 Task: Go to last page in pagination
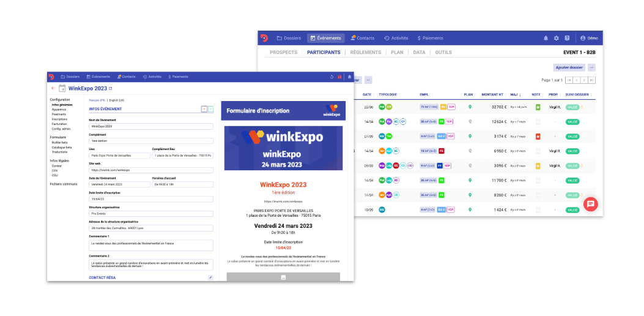[592, 80]
